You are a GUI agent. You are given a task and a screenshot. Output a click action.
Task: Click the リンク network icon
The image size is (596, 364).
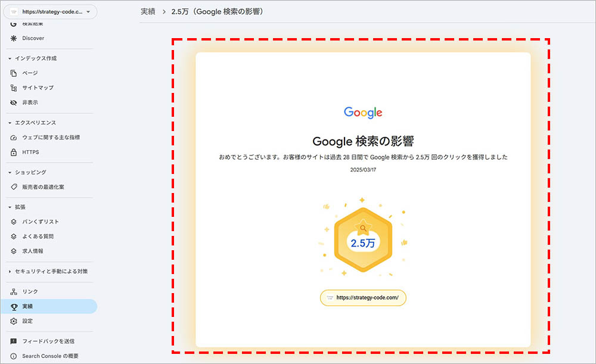click(14, 291)
